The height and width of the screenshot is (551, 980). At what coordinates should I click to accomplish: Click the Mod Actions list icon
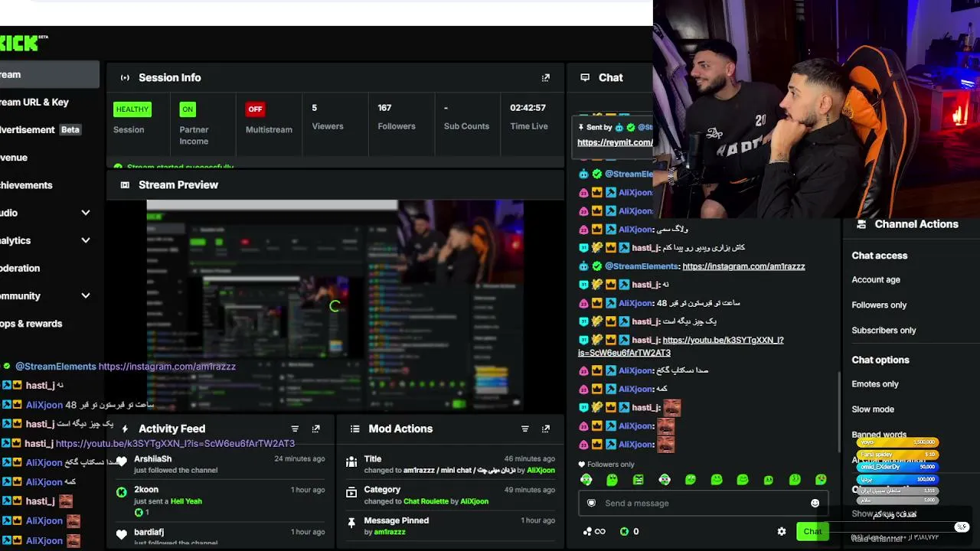[354, 429]
